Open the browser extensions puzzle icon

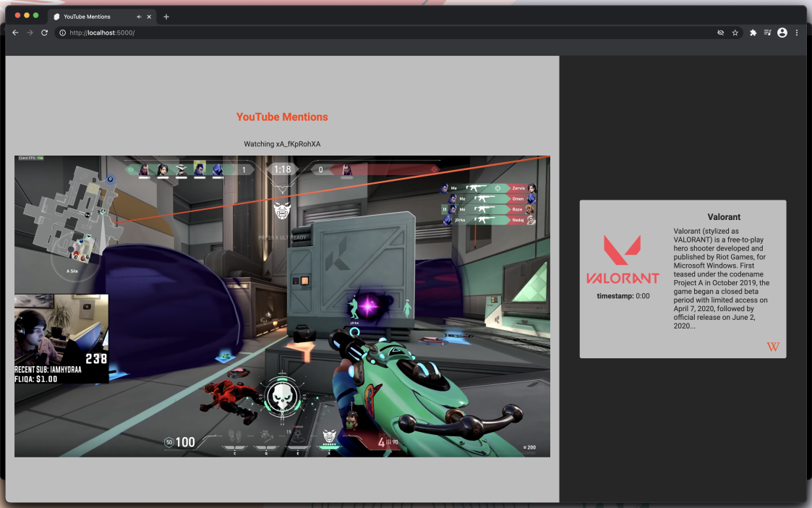tap(753, 33)
